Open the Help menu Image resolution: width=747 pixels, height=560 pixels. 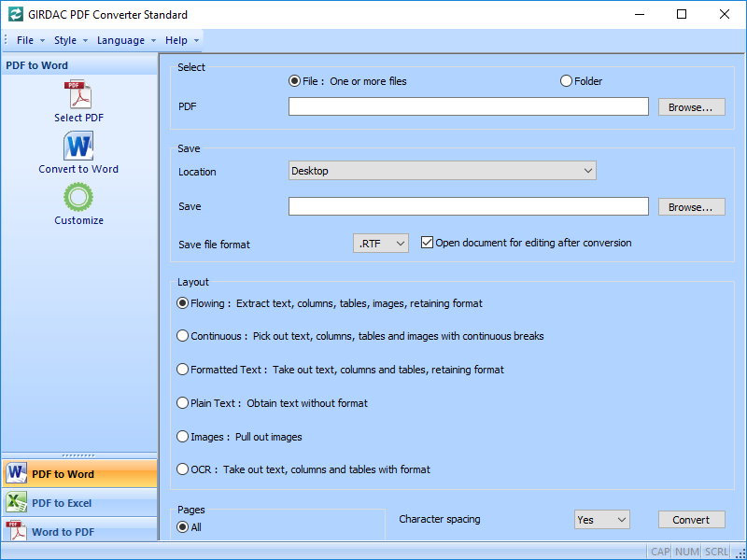[181, 40]
